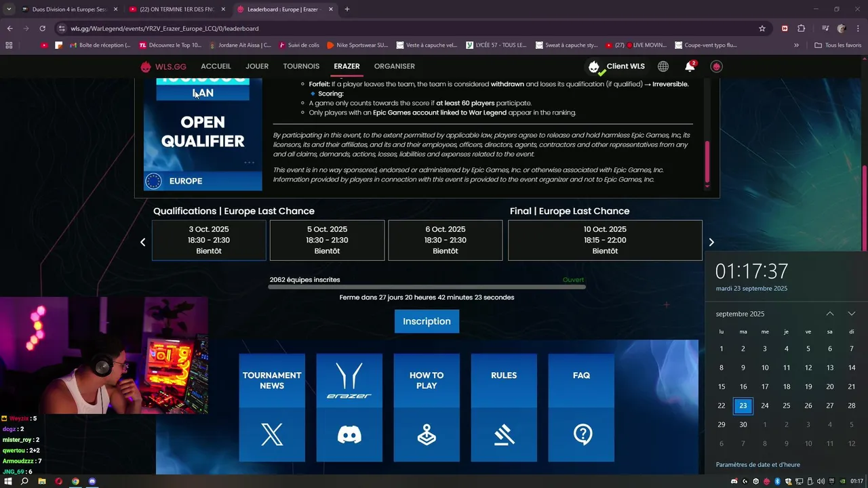
Task: Open the language globe icon
Action: pyautogui.click(x=663, y=66)
